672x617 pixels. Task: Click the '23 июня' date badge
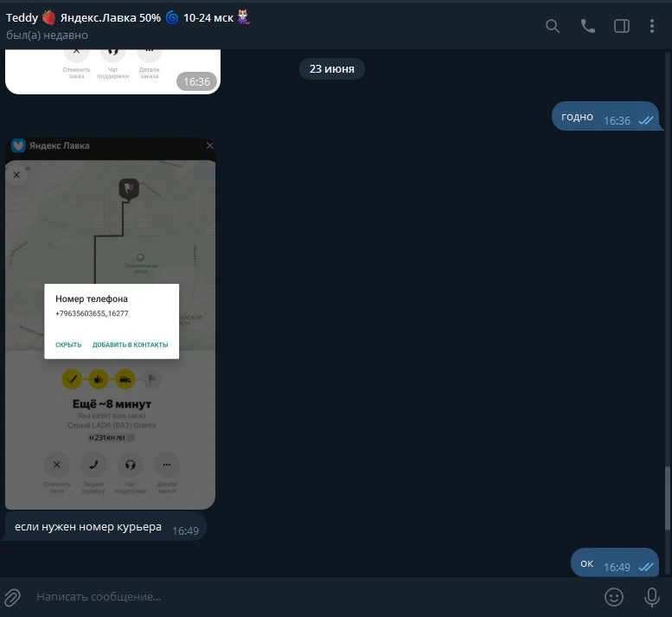332,69
